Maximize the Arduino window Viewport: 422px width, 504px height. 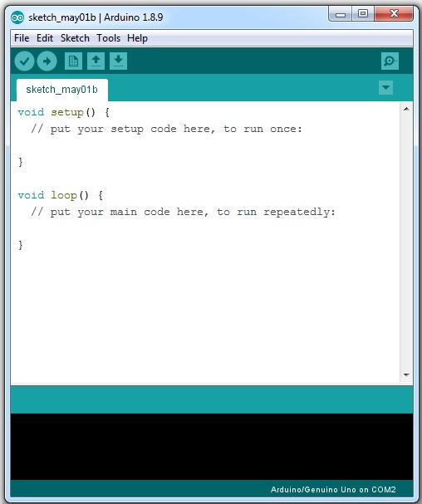tap(363, 13)
